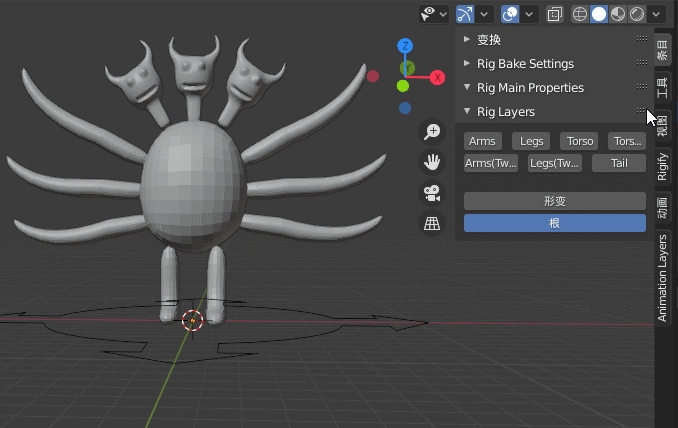Viewport: 678px width, 428px height.
Task: Toggle the show gizmo button
Action: [465, 14]
